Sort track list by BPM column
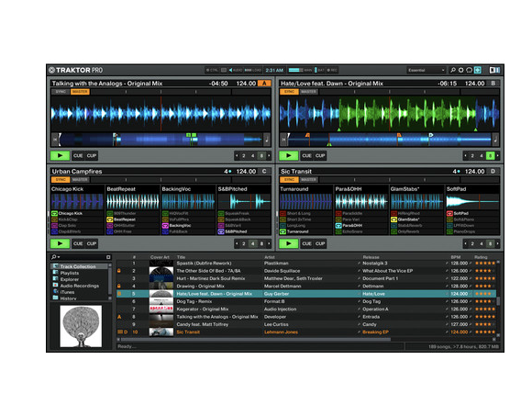This screenshot has height=405, width=532. coord(455,257)
